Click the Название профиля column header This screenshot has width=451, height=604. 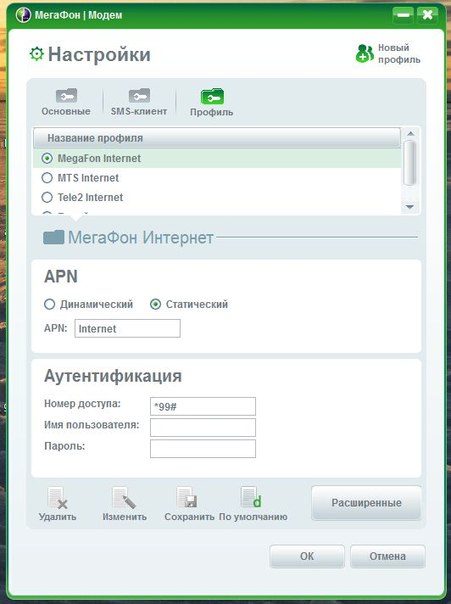coord(217,138)
